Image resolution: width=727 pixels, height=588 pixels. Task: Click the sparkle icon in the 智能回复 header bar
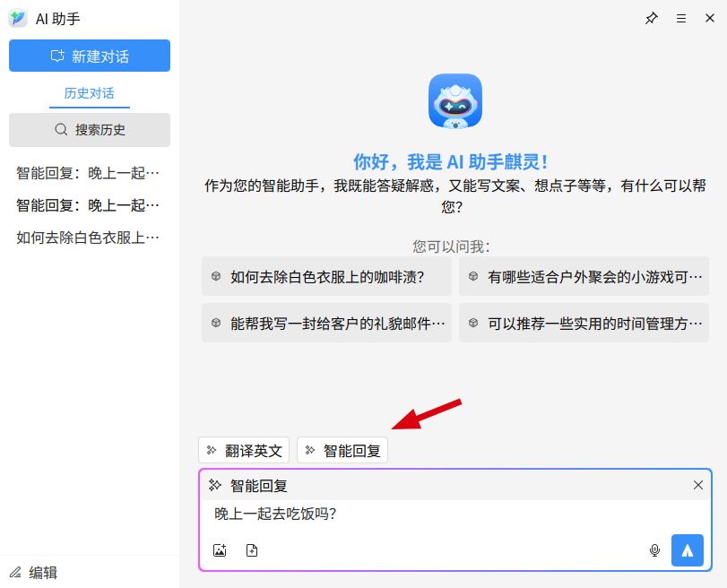coord(214,485)
